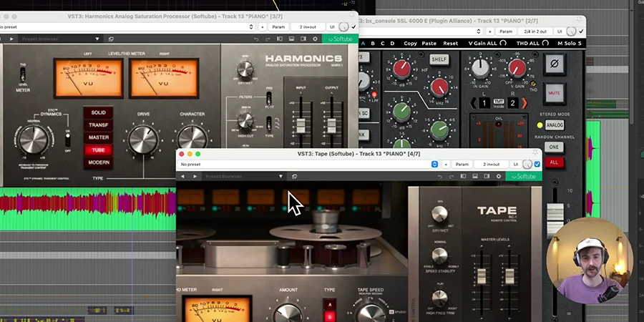Click Softube logo in Tape window

point(524,177)
